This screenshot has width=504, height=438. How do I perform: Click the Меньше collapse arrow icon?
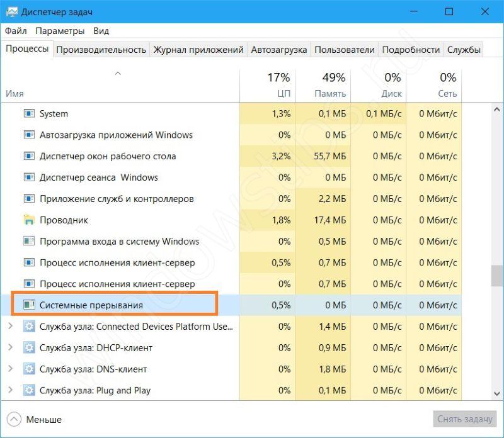pyautogui.click(x=14, y=419)
